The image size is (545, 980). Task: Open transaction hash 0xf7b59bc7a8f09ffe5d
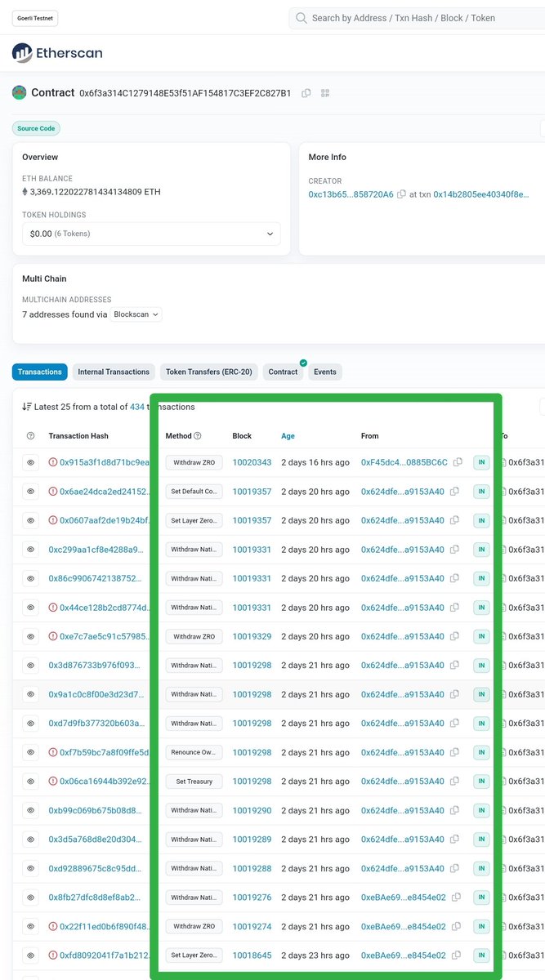tap(105, 752)
